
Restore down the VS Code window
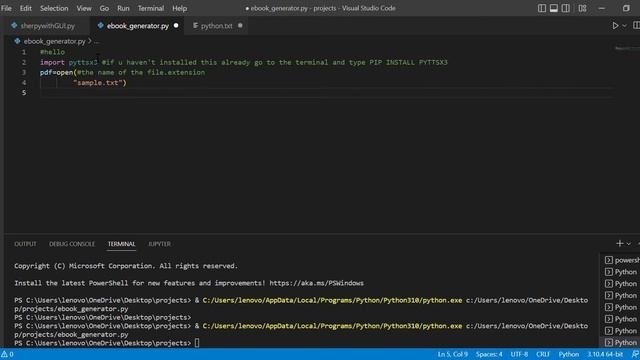click(626, 8)
